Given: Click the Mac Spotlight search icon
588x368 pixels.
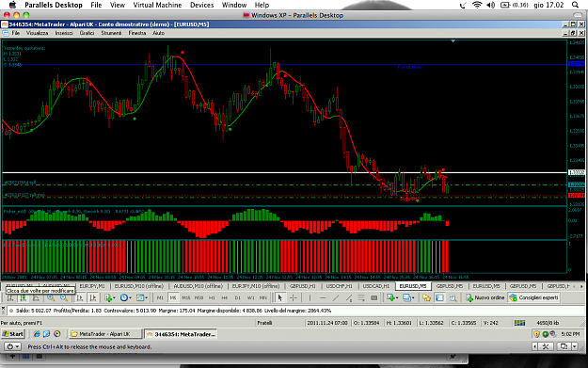Looking at the screenshot, I should click(x=575, y=5).
